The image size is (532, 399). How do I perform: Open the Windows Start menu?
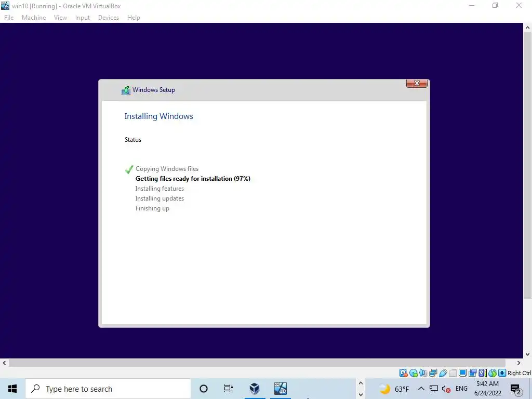tap(12, 389)
